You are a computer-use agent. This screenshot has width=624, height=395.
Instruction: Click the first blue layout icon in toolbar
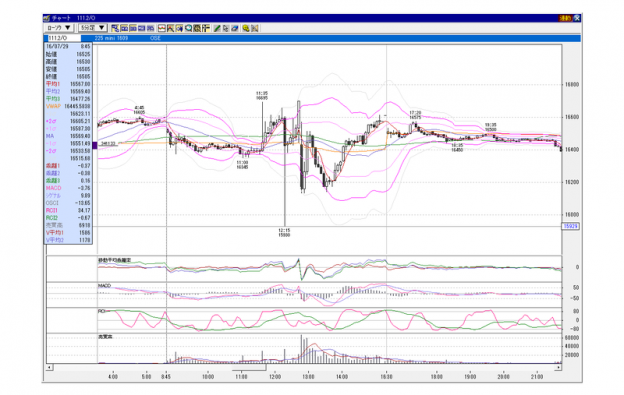point(115,28)
